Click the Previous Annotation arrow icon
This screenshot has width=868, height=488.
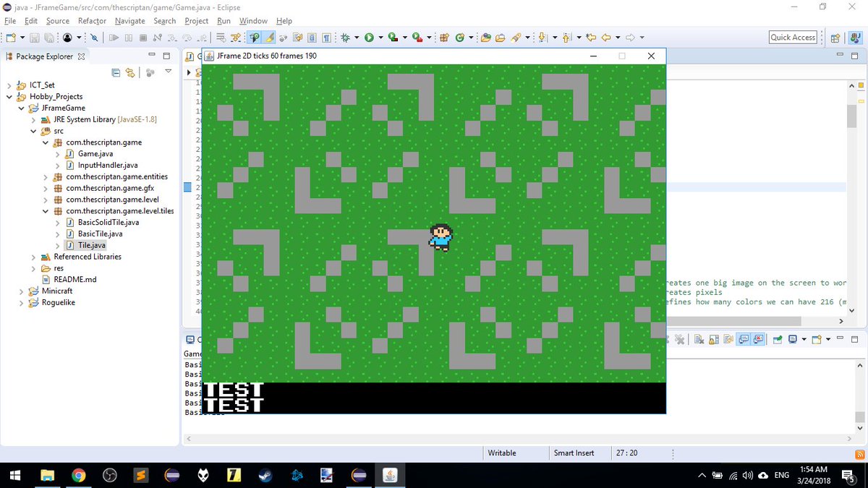[566, 38]
